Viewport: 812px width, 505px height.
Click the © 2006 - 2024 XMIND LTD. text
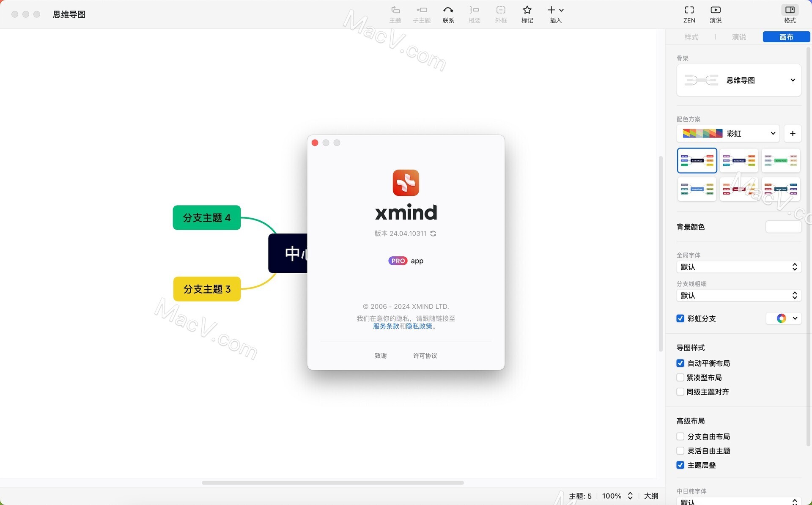[x=406, y=307]
